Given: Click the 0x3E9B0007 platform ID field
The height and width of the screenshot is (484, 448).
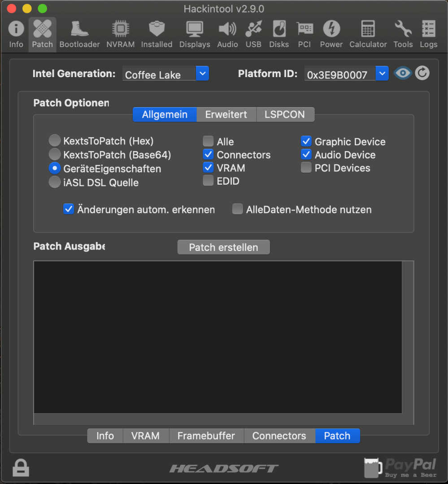Looking at the screenshot, I should tap(340, 74).
